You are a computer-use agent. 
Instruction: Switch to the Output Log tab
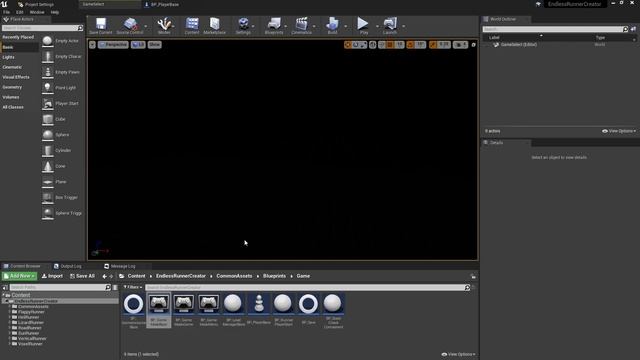[68, 266]
